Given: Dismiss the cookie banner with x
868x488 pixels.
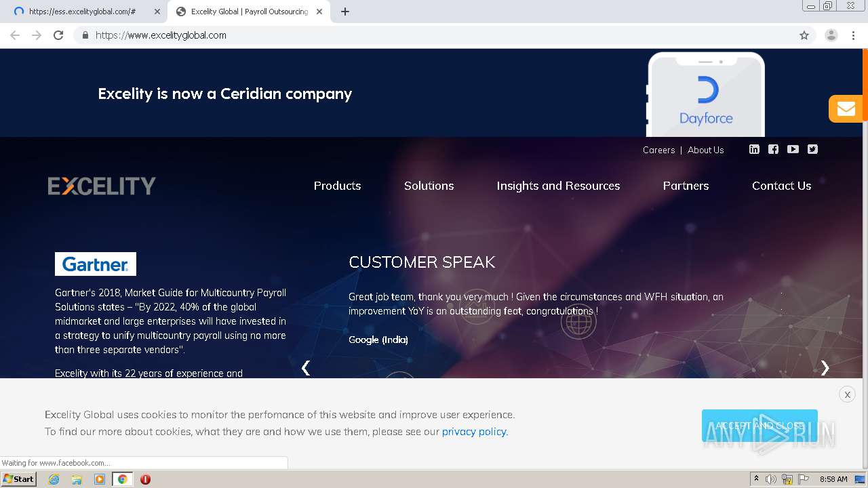Looking at the screenshot, I should coord(847,394).
